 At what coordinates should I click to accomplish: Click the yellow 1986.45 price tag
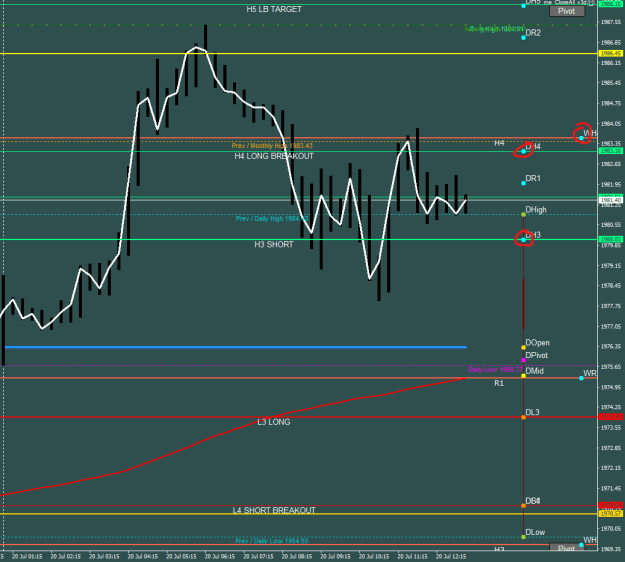coord(611,53)
